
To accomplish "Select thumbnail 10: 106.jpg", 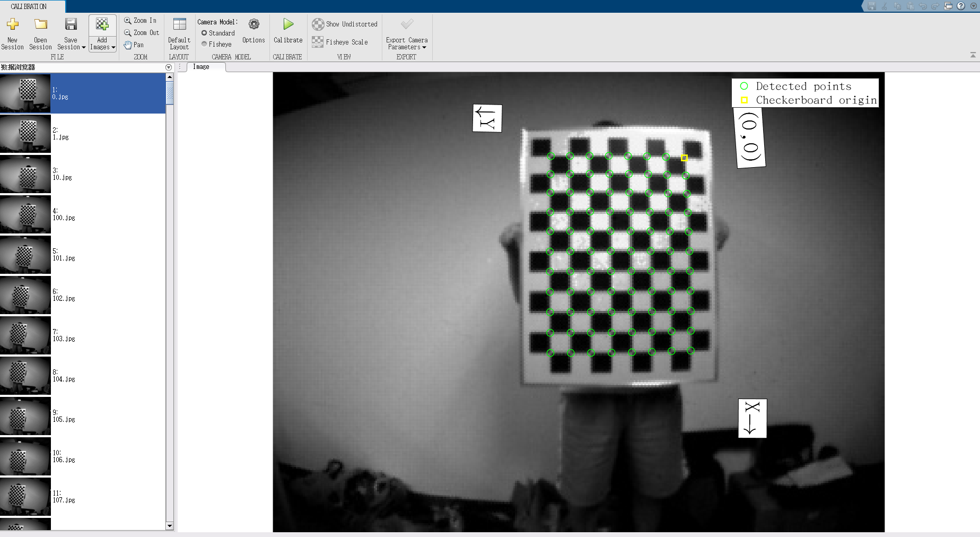I will (x=83, y=456).
